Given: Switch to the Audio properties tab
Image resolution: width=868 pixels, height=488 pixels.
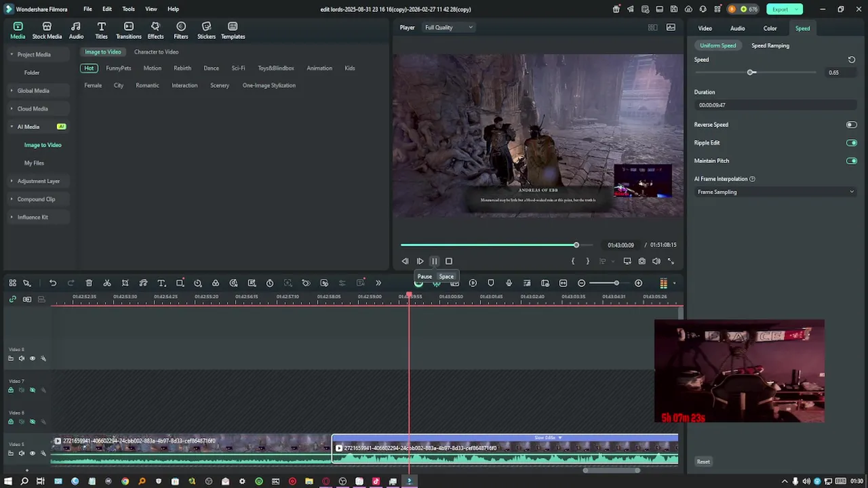Looking at the screenshot, I should pyautogui.click(x=737, y=28).
